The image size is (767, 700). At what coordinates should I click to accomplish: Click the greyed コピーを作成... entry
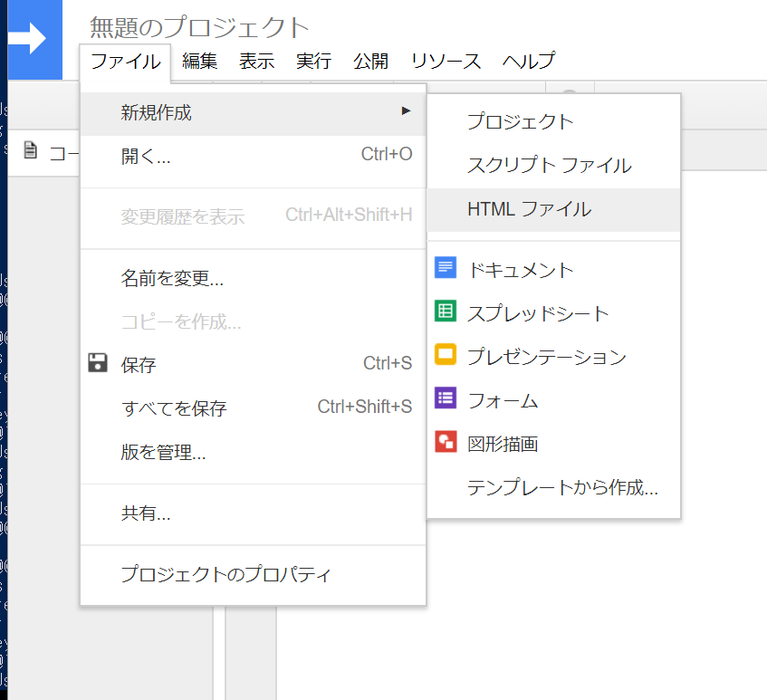pos(254,322)
